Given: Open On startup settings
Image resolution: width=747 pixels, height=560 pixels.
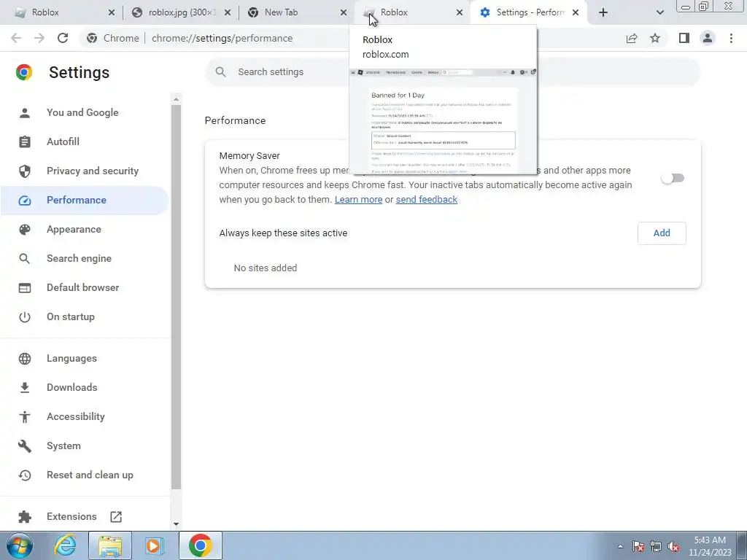Looking at the screenshot, I should coord(85,316).
